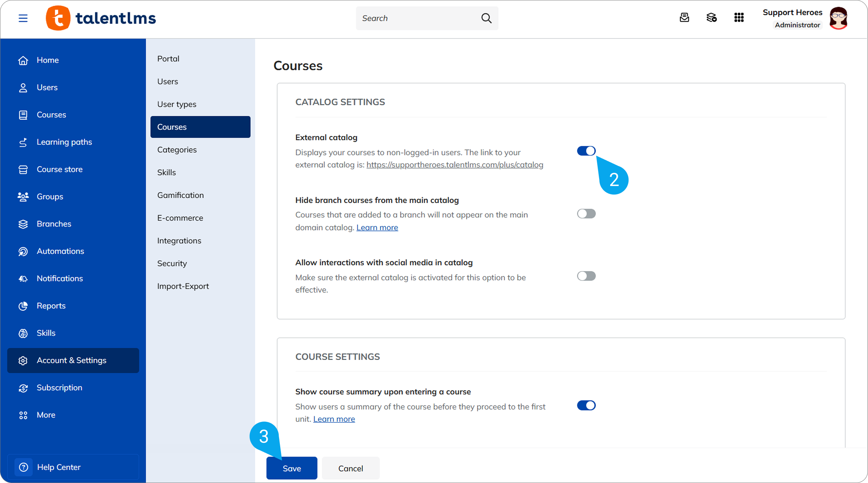Click the Branches layers icon

[x=23, y=224]
